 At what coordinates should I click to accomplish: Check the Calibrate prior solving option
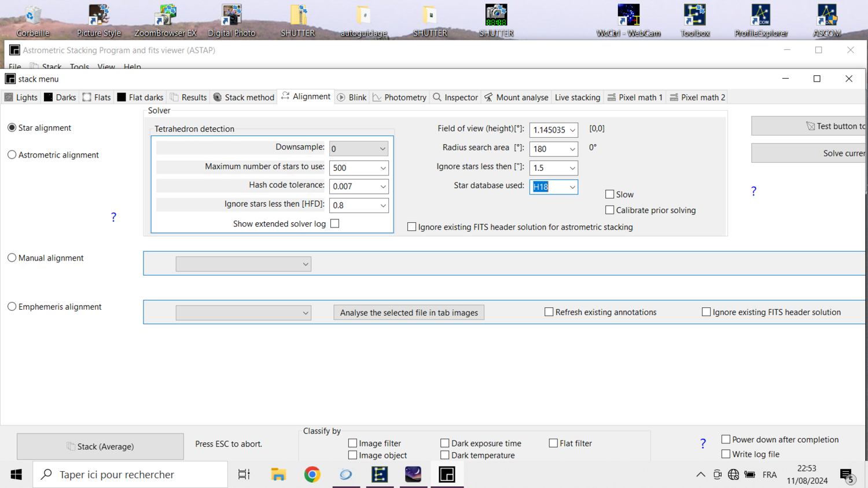pyautogui.click(x=609, y=210)
